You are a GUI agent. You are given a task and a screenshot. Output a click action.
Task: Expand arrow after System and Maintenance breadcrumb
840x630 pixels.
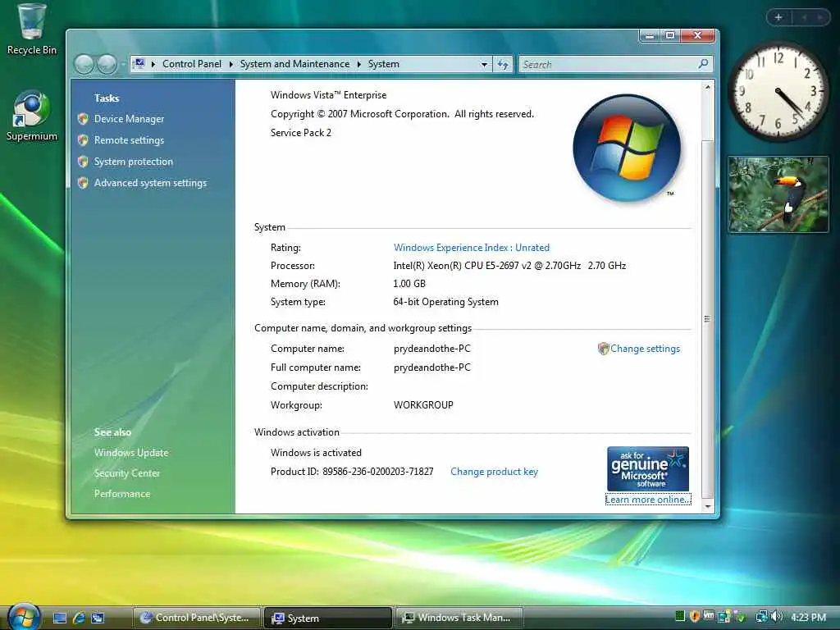click(x=359, y=64)
